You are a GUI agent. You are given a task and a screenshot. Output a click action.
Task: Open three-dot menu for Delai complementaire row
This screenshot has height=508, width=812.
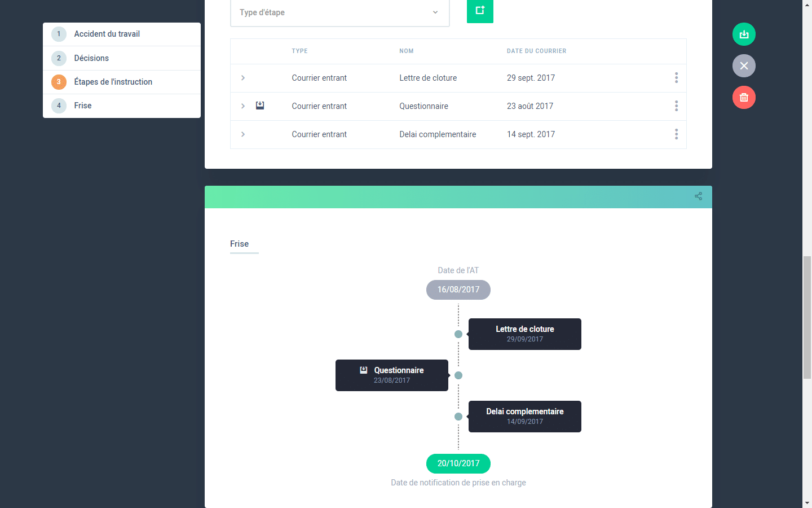coord(676,134)
